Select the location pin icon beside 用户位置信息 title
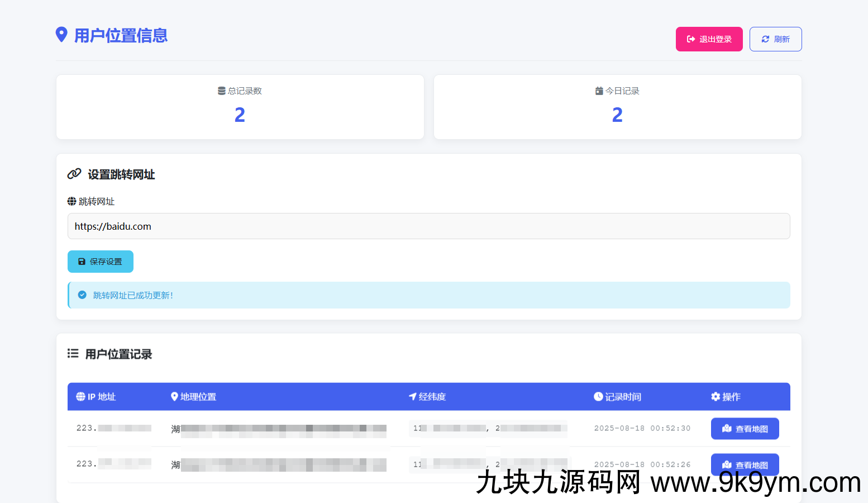The image size is (868, 503). click(x=62, y=34)
